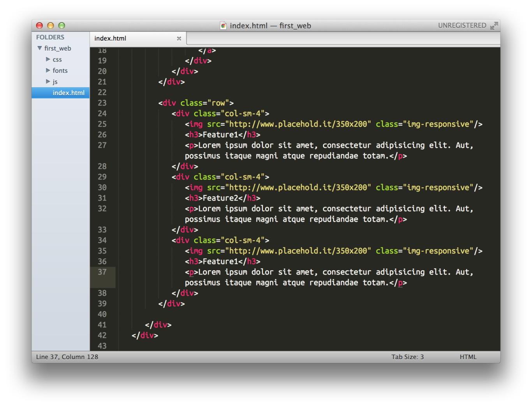Click the closing div on line 19
The image size is (532, 407).
[198, 61]
